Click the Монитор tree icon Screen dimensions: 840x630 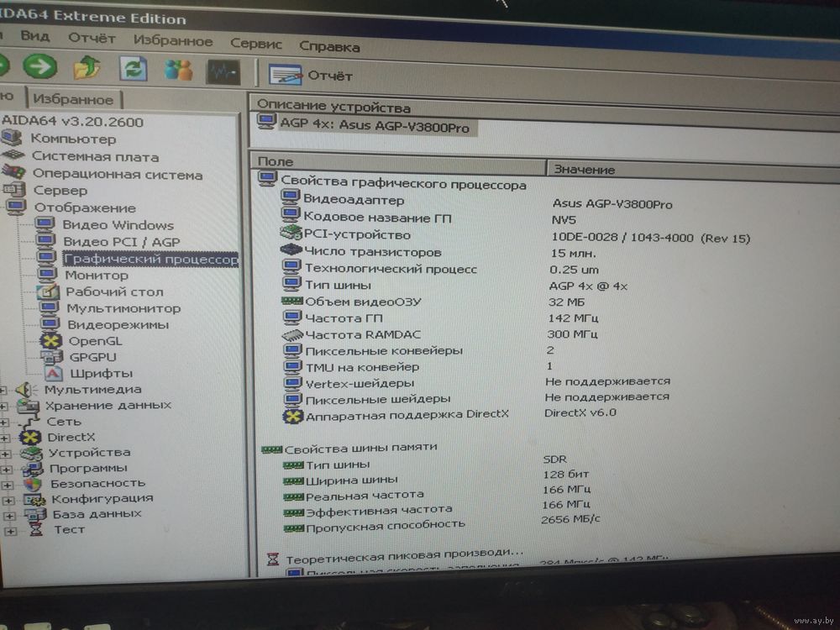click(47, 275)
